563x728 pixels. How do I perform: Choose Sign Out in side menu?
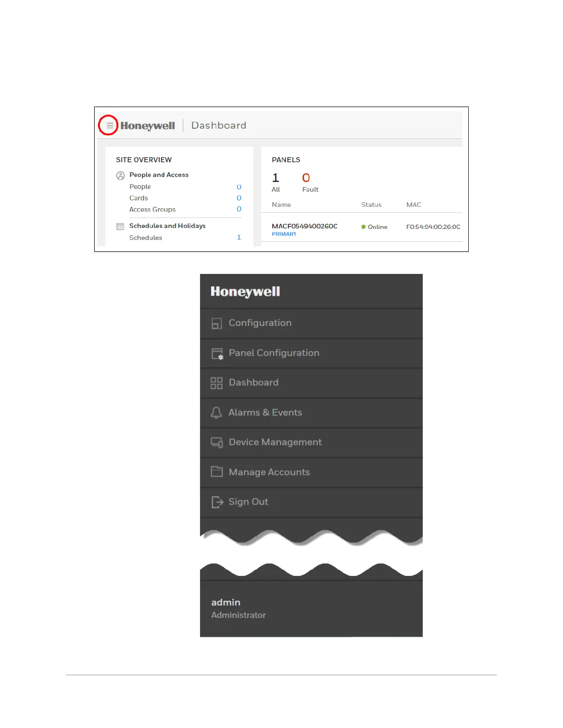[x=311, y=502]
